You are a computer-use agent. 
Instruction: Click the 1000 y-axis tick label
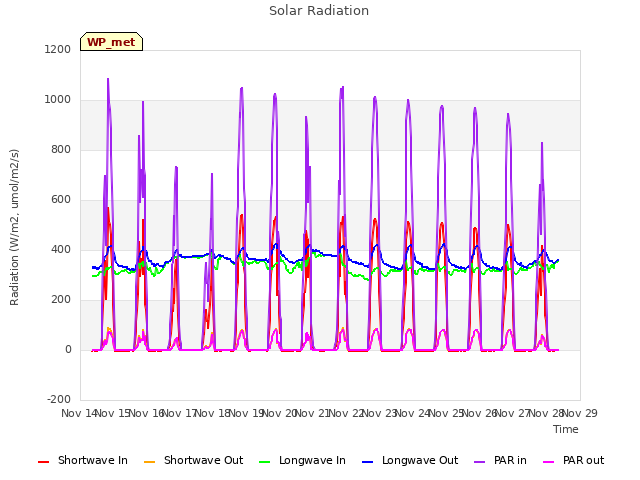tap(58, 100)
